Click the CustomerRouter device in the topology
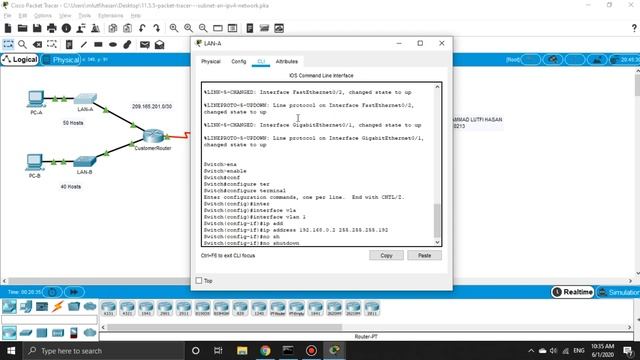 click(153, 136)
